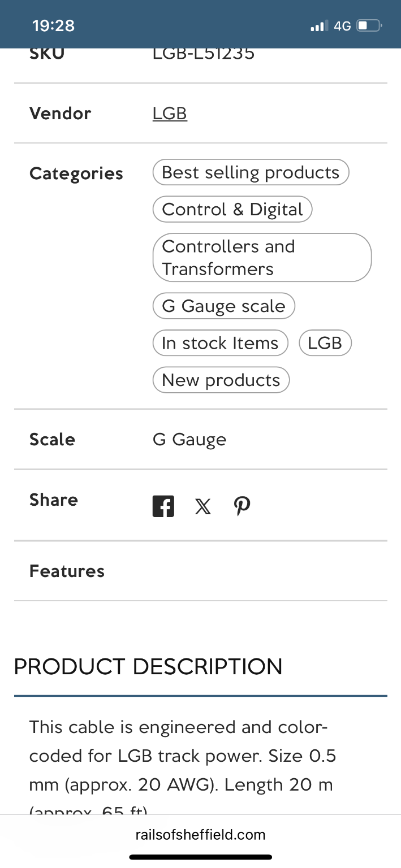Go to the G Gauge scale category
The width and height of the screenshot is (401, 868).
pos(223,306)
